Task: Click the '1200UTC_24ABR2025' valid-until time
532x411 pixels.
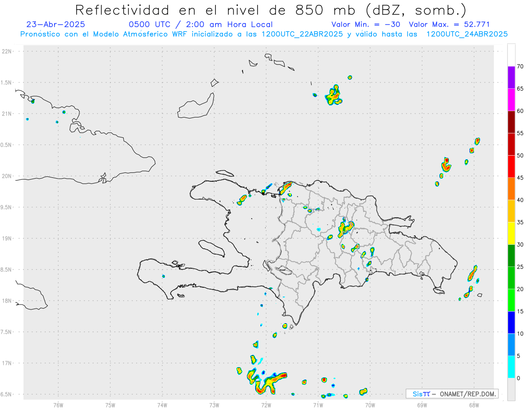Action: 467,34
